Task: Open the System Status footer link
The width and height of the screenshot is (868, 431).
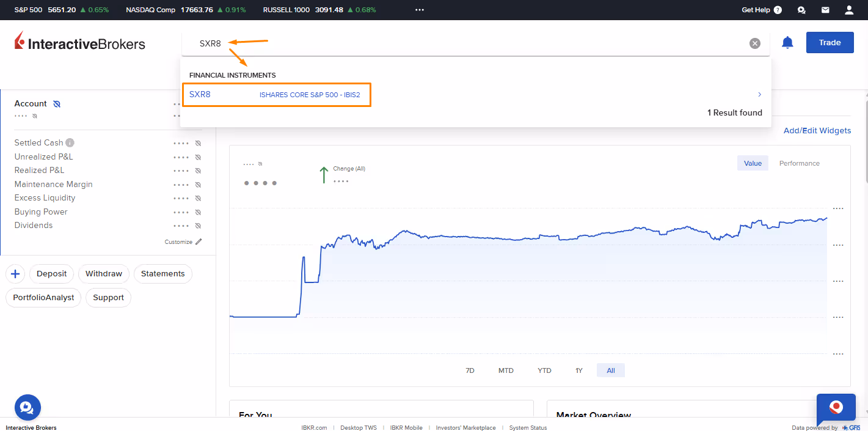Action: click(x=528, y=428)
